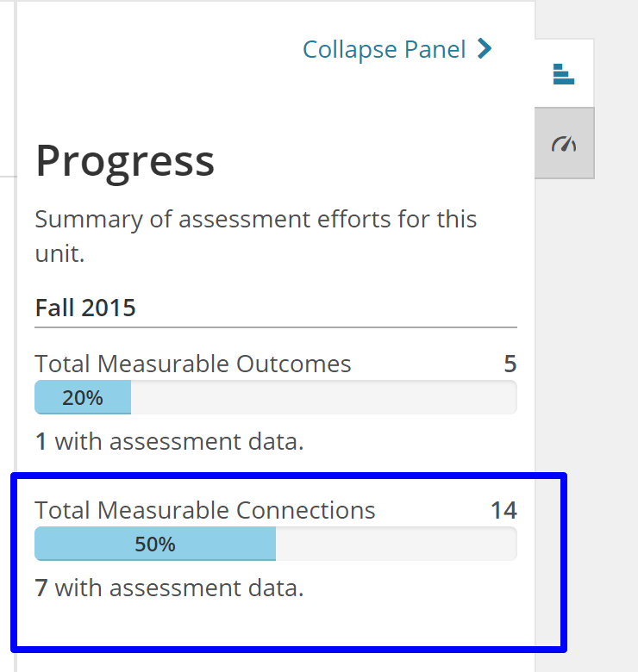638x672 pixels.
Task: Click '1 with assessment data' text
Action: [169, 441]
